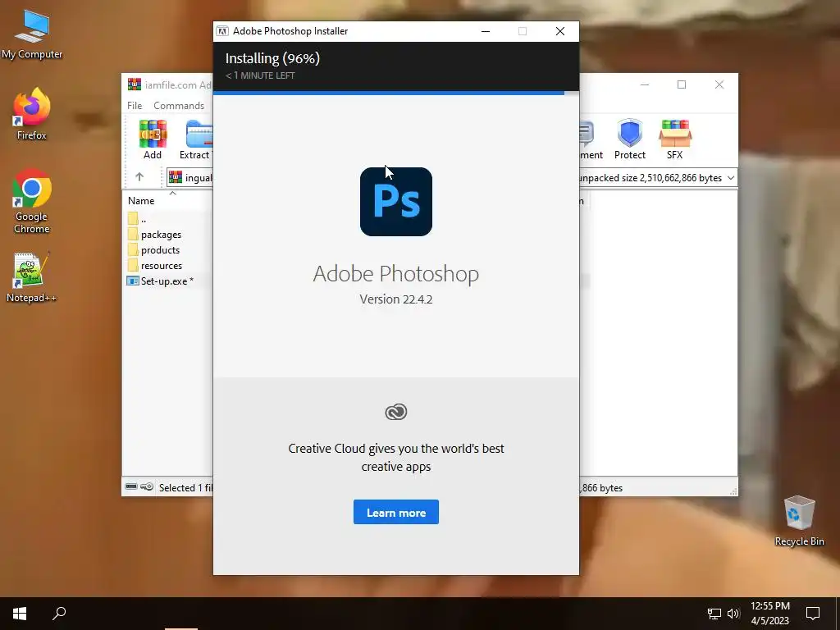Viewport: 840px width, 630px height.
Task: Click WinRAR title bar app icon
Action: point(135,84)
